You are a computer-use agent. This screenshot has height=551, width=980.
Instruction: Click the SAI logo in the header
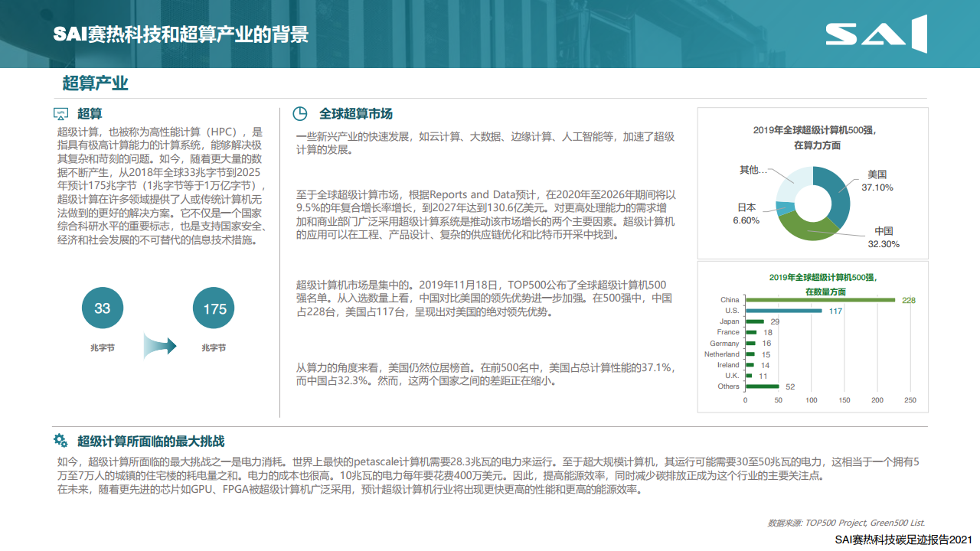tap(876, 34)
